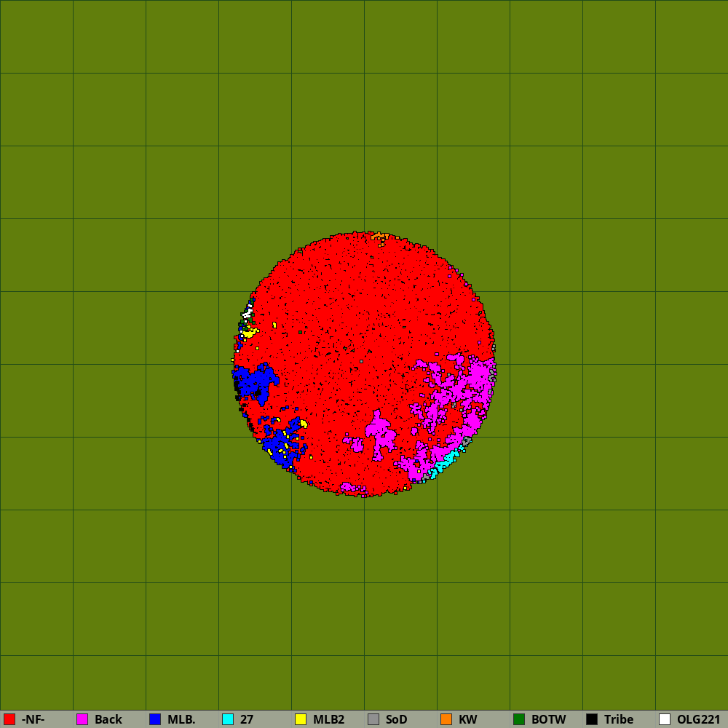Select the black Tribe legend swatch
Image resolution: width=728 pixels, height=728 pixels.
coord(592,719)
